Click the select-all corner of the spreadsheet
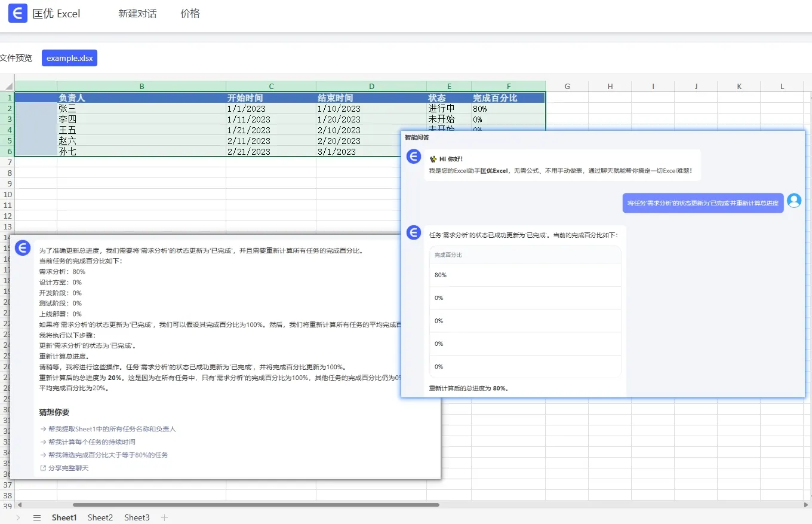The image size is (812, 524). (7, 86)
